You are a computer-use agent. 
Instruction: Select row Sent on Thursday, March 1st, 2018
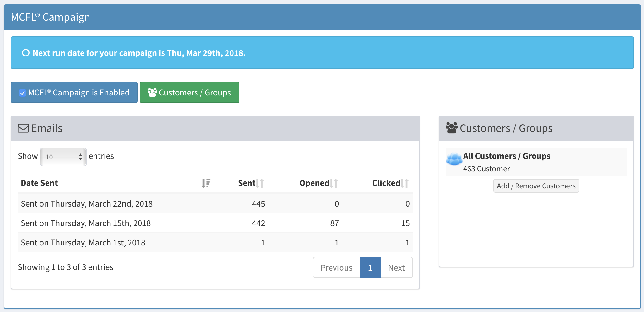215,243
